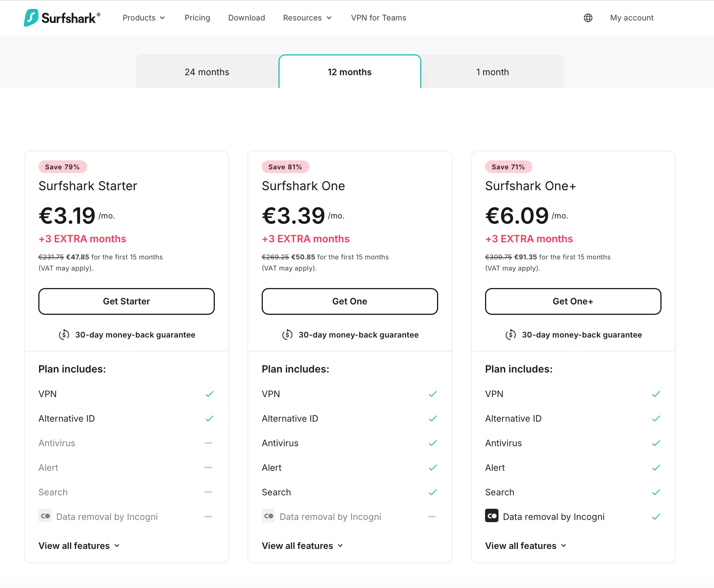Click money-back guarantee icon under Get One
This screenshot has width=714, height=588.
click(287, 335)
